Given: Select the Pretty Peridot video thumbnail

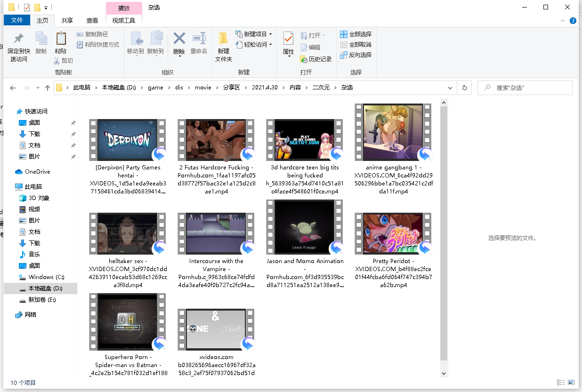Looking at the screenshot, I should (x=393, y=233).
